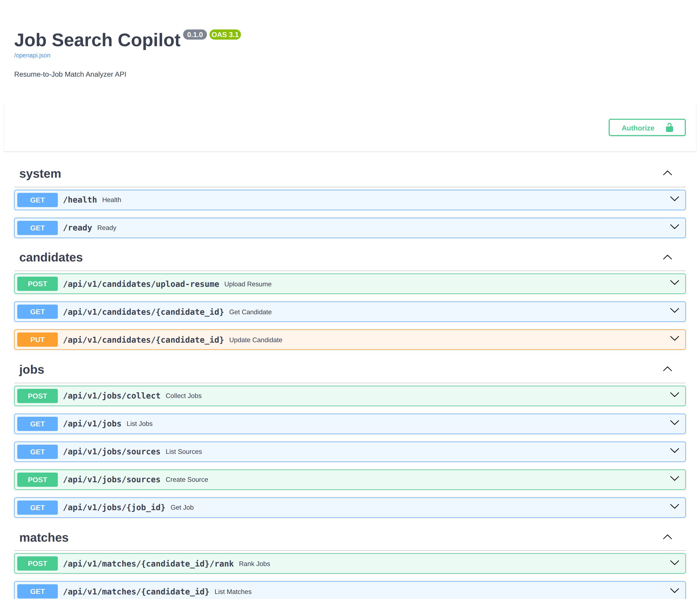Click the 'List Matches' summary text
This screenshot has height=599, width=700.
pyautogui.click(x=233, y=592)
